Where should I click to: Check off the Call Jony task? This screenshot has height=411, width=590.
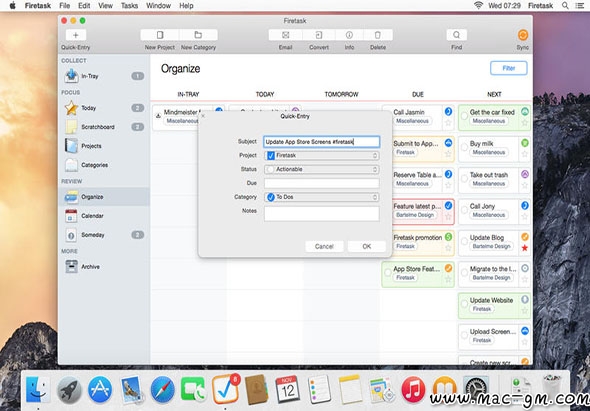[465, 210]
